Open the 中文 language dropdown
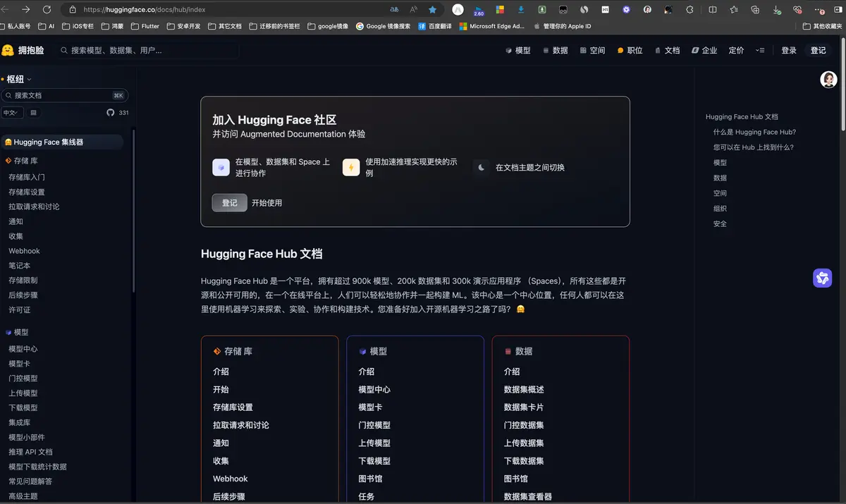846x504 pixels. 13,113
